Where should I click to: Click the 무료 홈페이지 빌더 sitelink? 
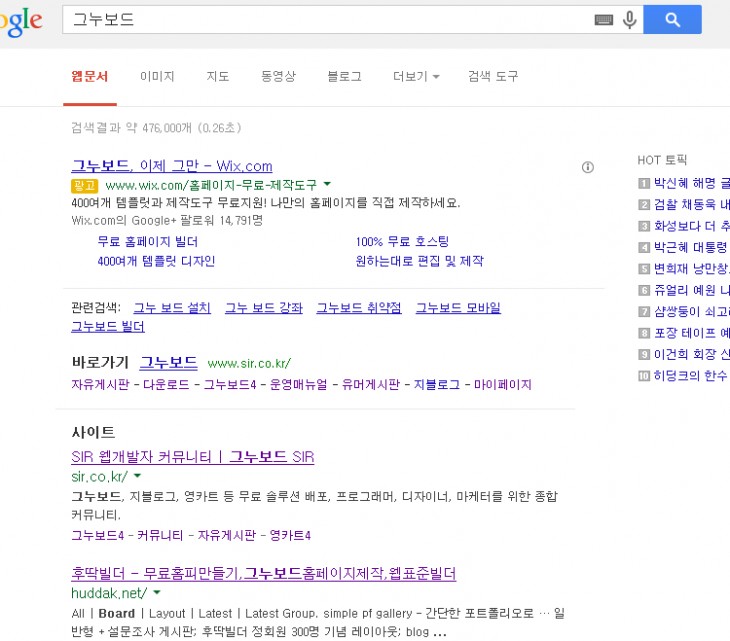[x=148, y=242]
